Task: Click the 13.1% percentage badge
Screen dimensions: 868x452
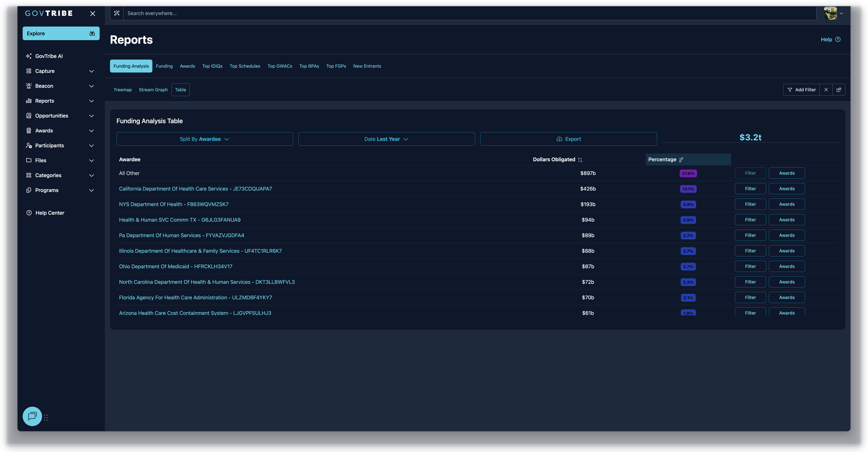Action: (x=688, y=189)
